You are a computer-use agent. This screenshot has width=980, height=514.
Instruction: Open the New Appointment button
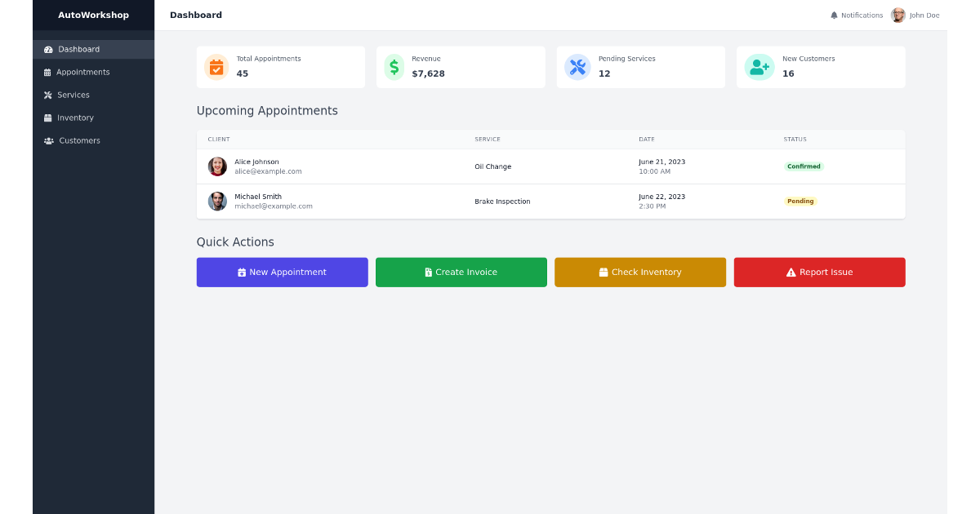point(282,272)
